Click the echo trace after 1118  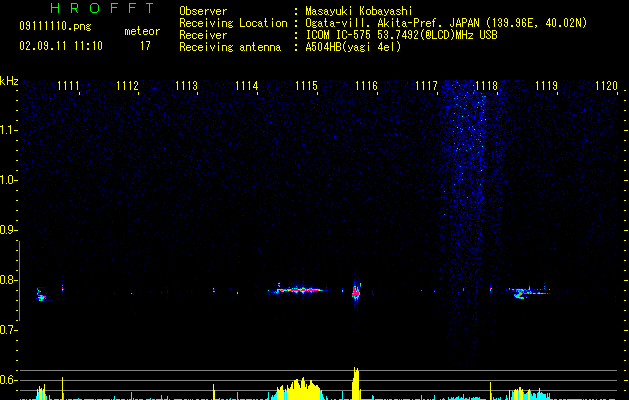point(529,292)
